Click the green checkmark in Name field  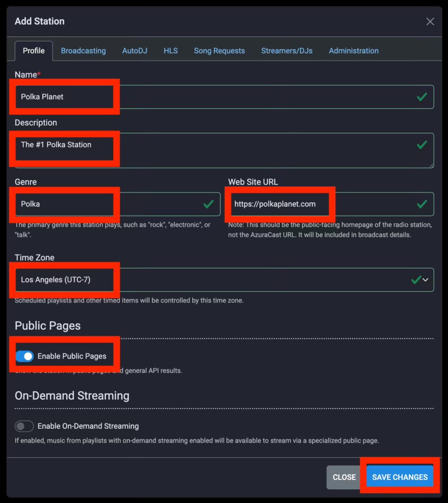pyautogui.click(x=421, y=97)
